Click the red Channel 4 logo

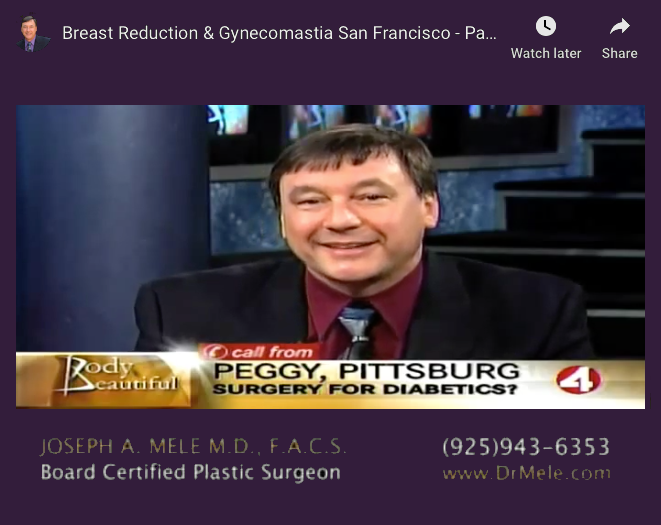[578, 380]
